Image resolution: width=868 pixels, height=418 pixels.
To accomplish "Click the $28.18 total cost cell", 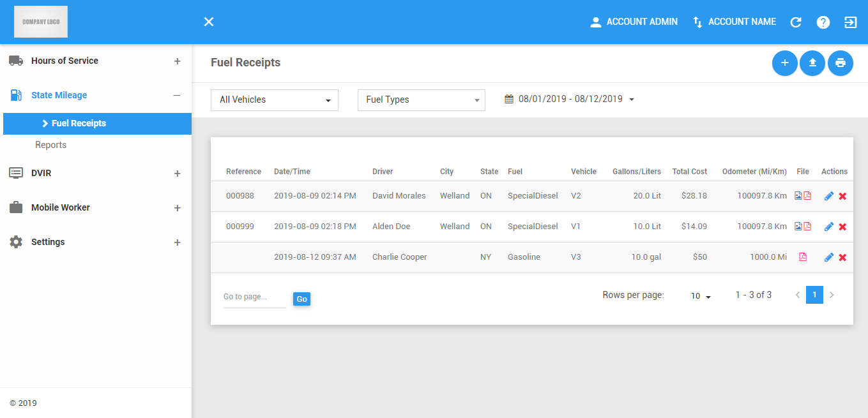I will click(694, 196).
